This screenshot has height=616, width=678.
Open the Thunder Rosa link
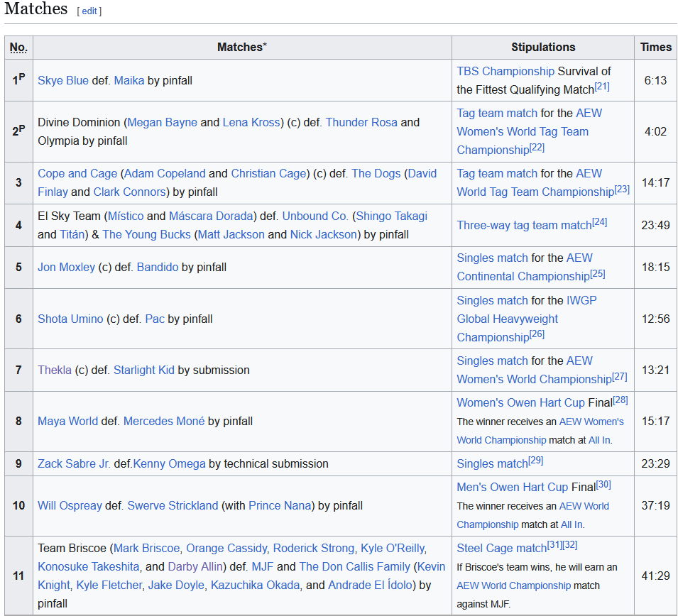pyautogui.click(x=361, y=122)
